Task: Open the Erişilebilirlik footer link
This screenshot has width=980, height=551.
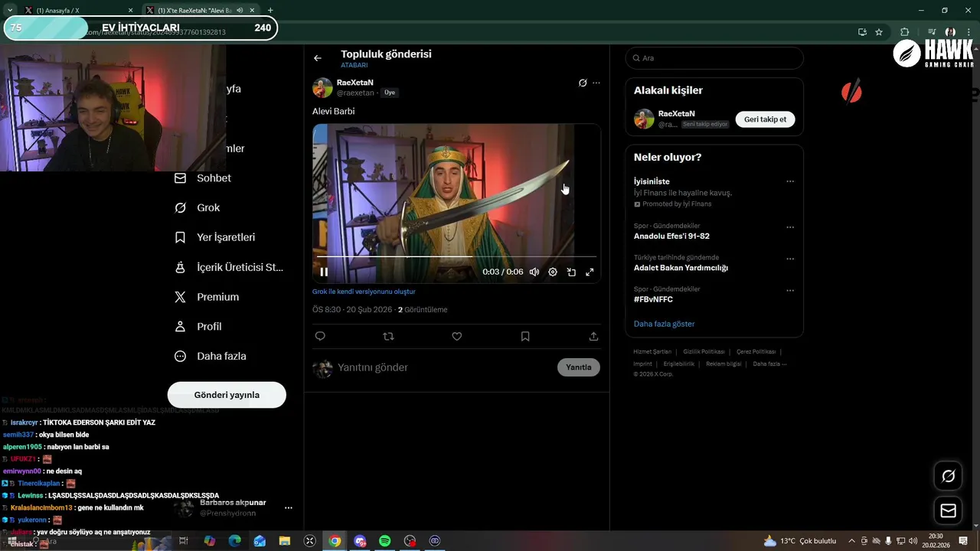Action: point(679,364)
